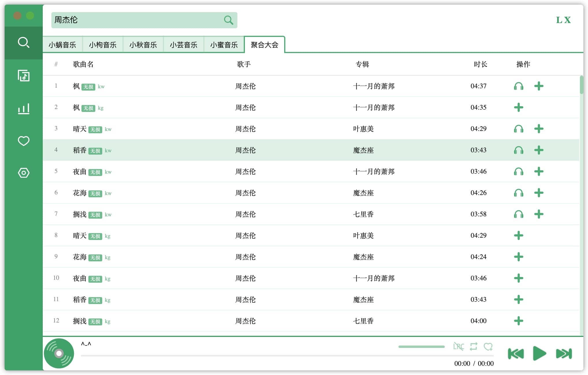The width and height of the screenshot is (588, 375).
Task: Add 搁浅 kw row 7 plus icon
Action: pyautogui.click(x=539, y=214)
